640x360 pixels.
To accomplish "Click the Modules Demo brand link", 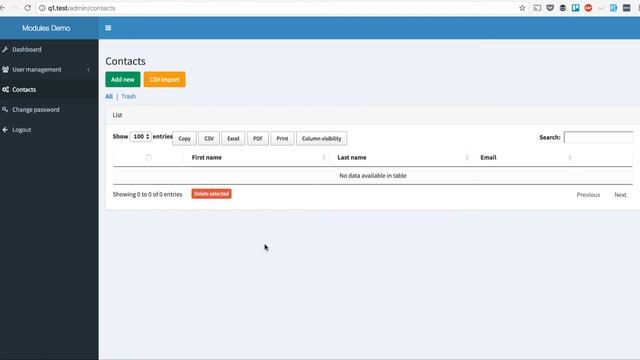I will point(46,28).
